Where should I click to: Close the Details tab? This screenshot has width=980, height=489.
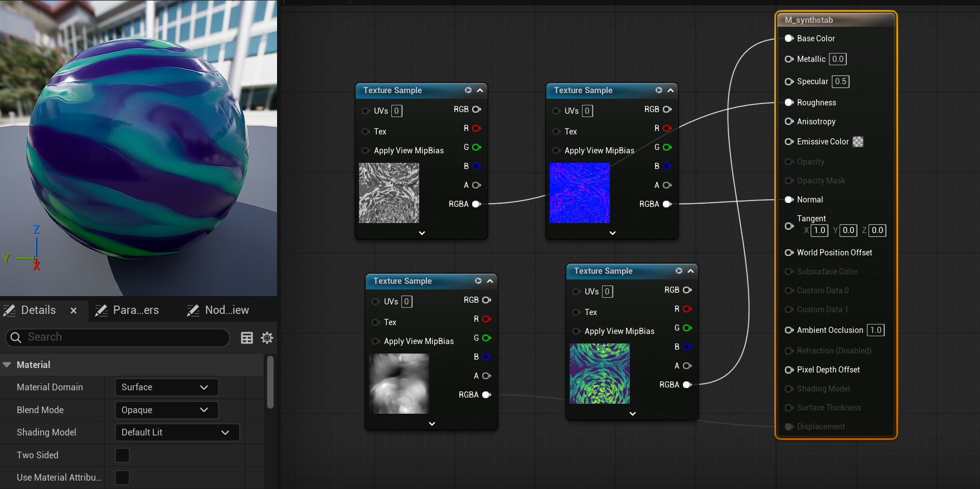(74, 311)
